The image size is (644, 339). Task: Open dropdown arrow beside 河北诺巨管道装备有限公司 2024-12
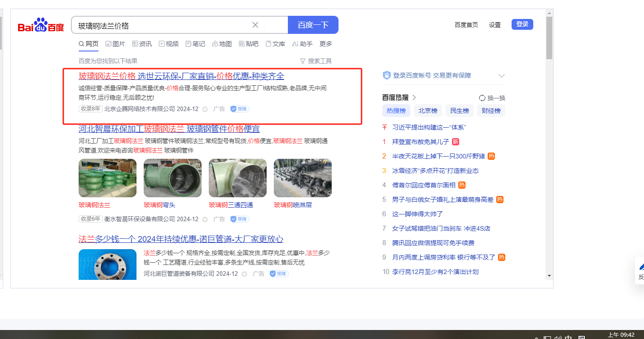point(244,274)
